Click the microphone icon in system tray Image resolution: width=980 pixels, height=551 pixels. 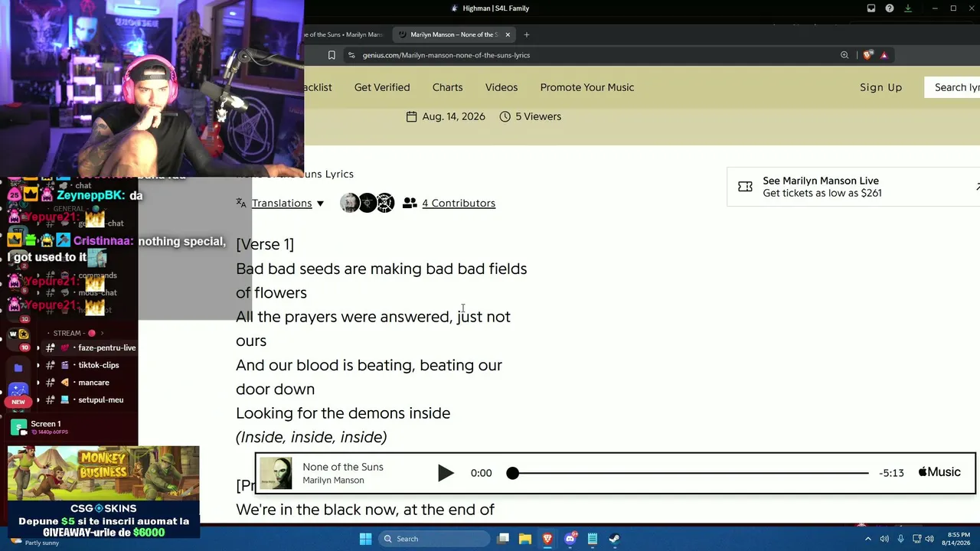pos(901,539)
